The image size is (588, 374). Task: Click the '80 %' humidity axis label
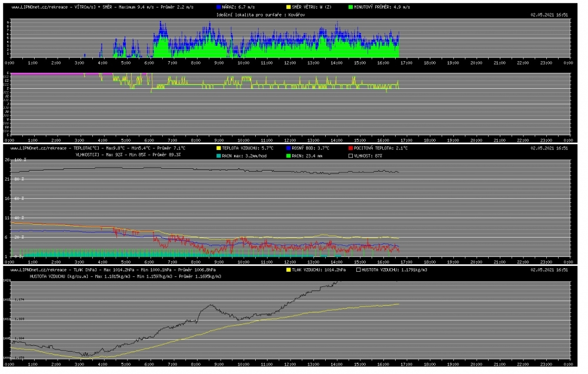pyautogui.click(x=19, y=179)
